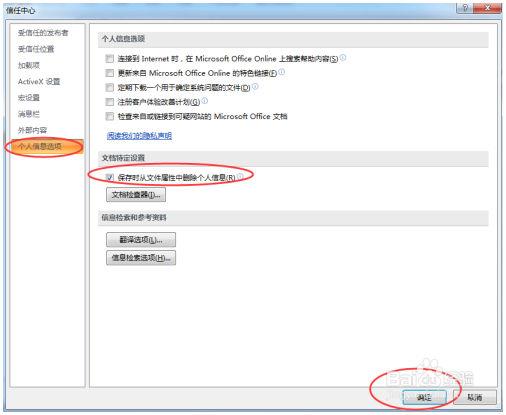Image resolution: width=506 pixels, height=415 pixels.
Task: Confirm settings with the 确定 button
Action: [424, 397]
